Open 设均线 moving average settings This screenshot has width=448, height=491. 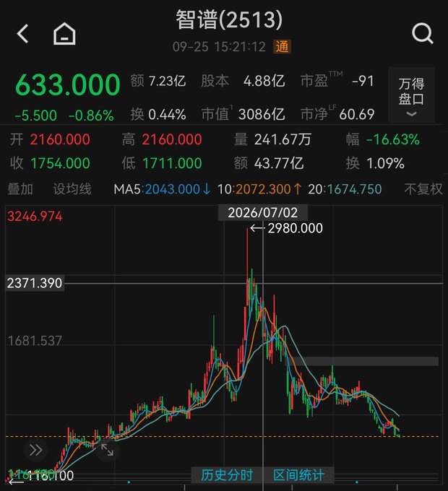(x=72, y=189)
